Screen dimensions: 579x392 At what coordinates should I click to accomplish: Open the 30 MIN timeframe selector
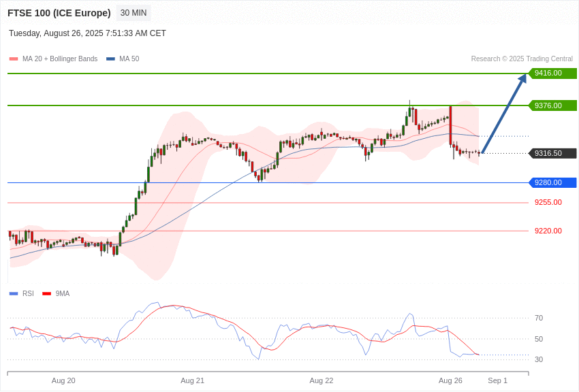(133, 13)
